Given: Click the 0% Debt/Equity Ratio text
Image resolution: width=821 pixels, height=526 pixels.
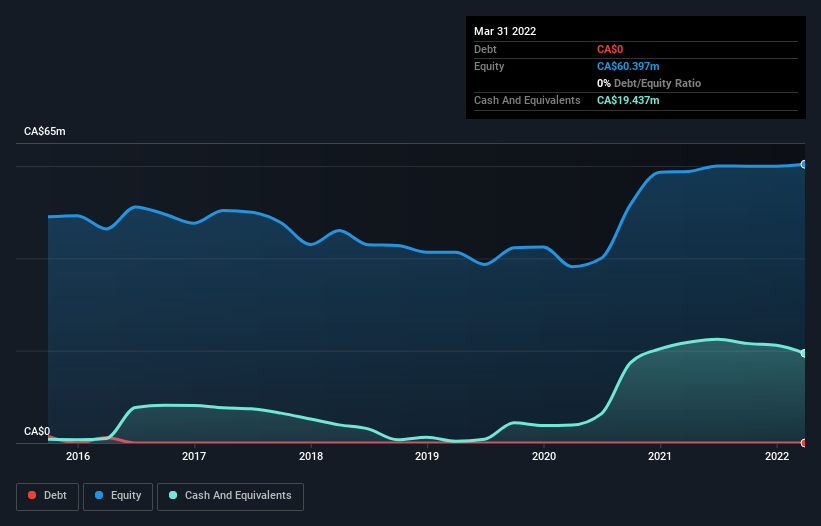Looking at the screenshot, I should (649, 83).
